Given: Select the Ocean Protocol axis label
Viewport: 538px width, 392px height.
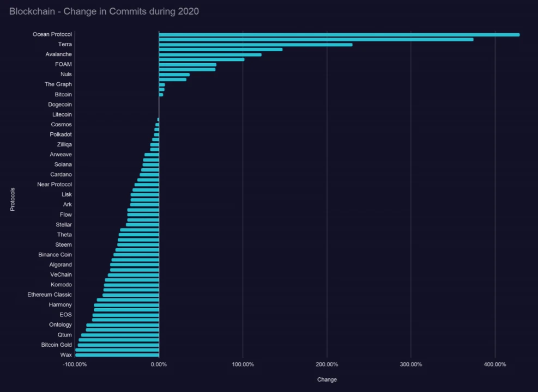Looking at the screenshot, I should [52, 34].
